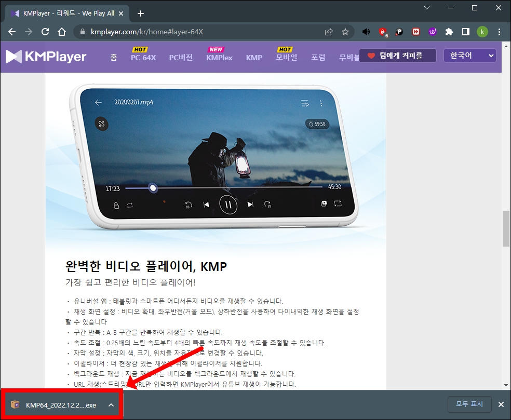Expand the downloaded file's chevron menu
The height and width of the screenshot is (420, 511).
click(111, 405)
